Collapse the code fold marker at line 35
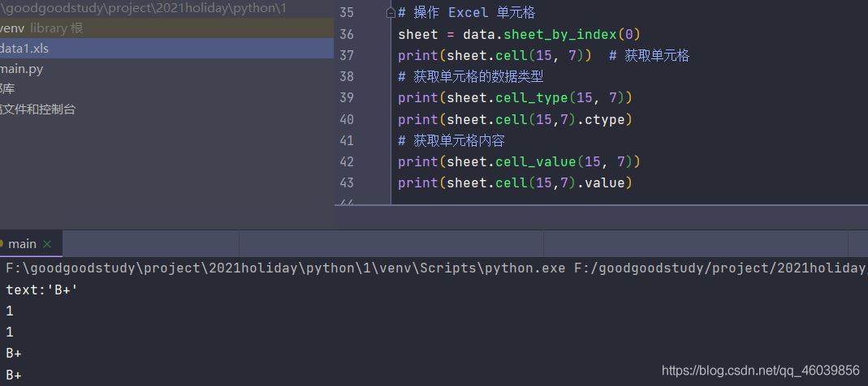868x386 pixels. click(391, 14)
